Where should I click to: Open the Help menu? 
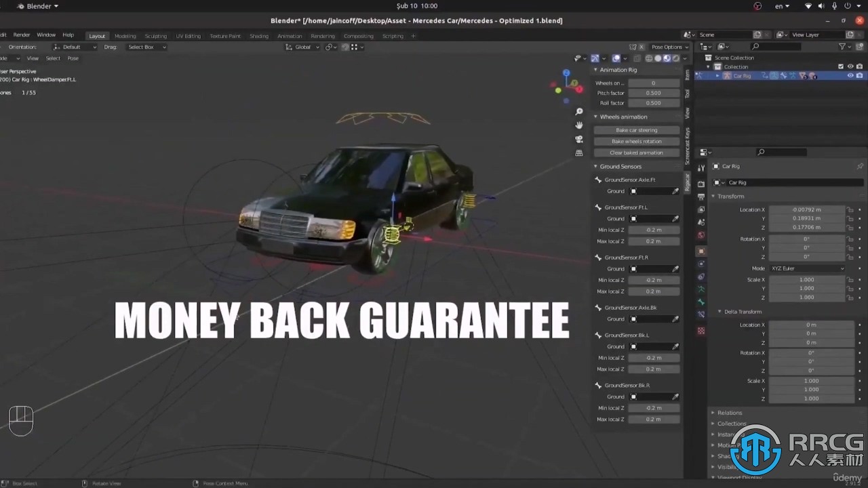[68, 35]
